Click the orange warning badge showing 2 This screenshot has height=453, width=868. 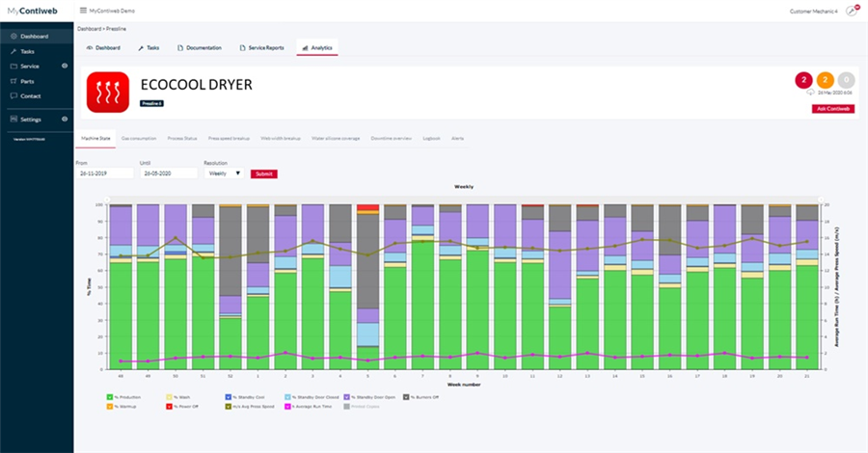pyautogui.click(x=825, y=80)
